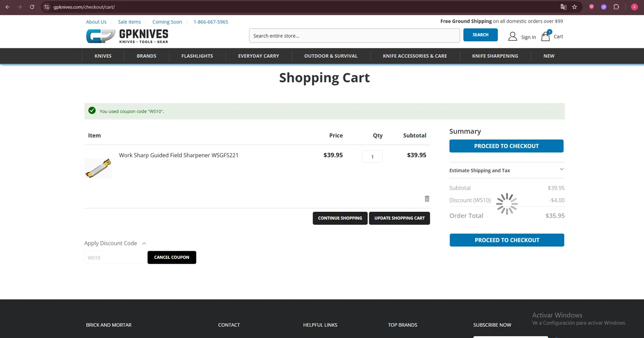Click the Work Sharp Guided Field Sharpener title

coord(179,155)
